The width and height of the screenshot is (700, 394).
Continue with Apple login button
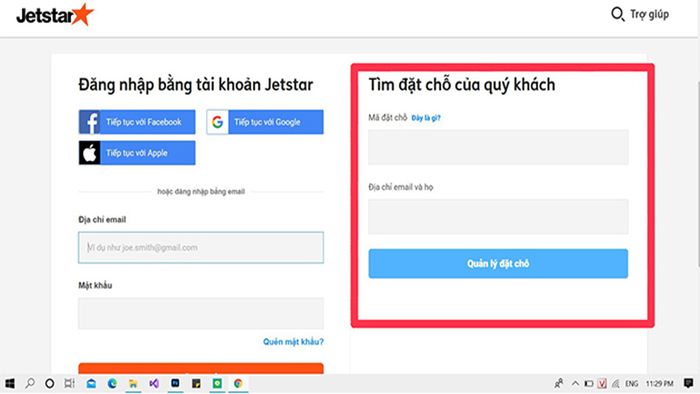tap(137, 153)
